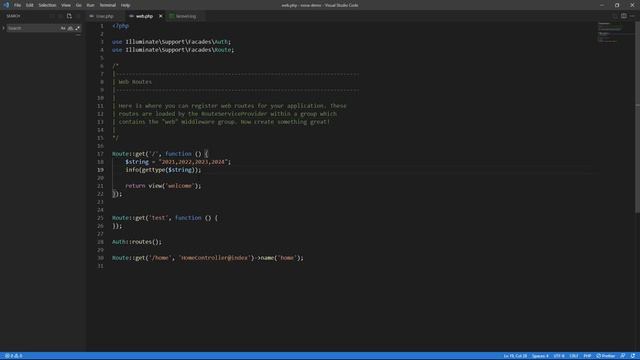Click Spaces: 4 indentation setting
This screenshot has height=360, width=640.
click(540, 356)
